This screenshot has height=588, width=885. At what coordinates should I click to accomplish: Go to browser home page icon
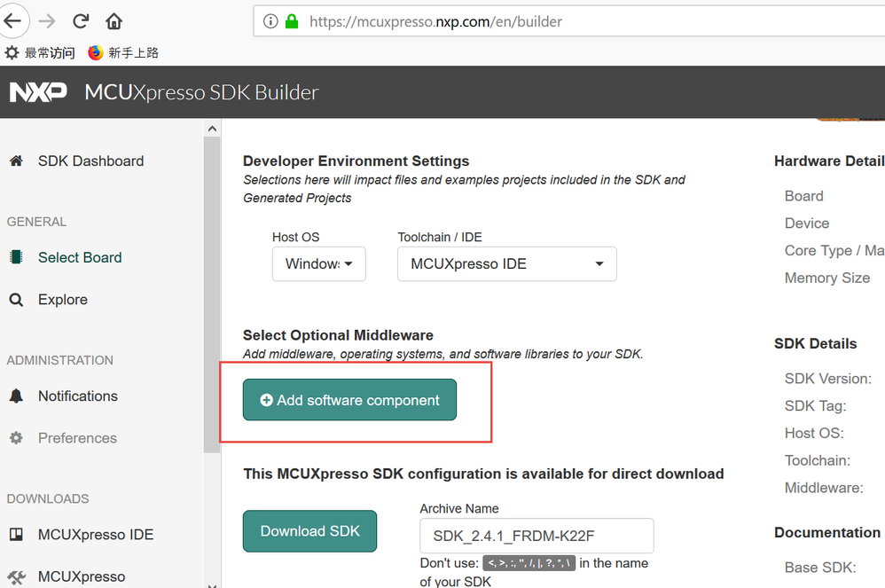point(114,20)
